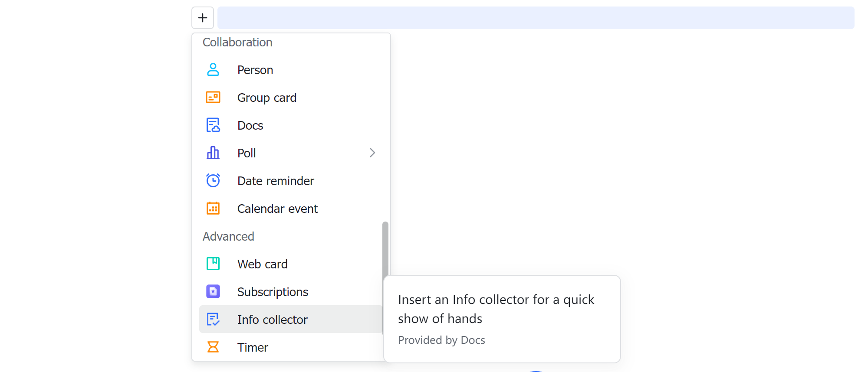Image resolution: width=868 pixels, height=372 pixels.
Task: Click the orange Group card icon
Action: [213, 97]
